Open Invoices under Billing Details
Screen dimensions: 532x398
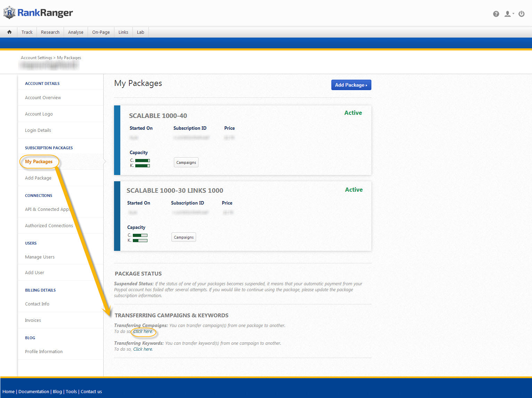click(33, 320)
